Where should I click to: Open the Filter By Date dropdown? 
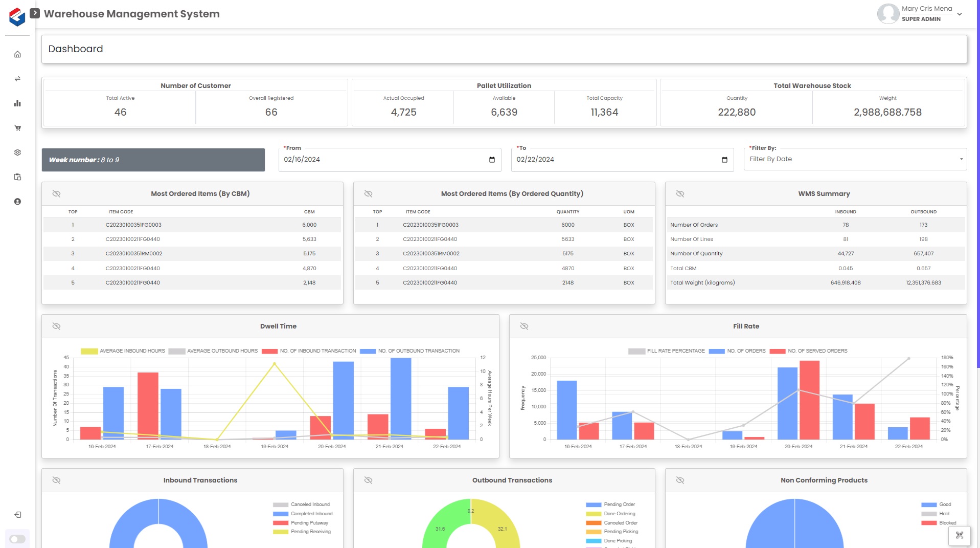coord(855,159)
